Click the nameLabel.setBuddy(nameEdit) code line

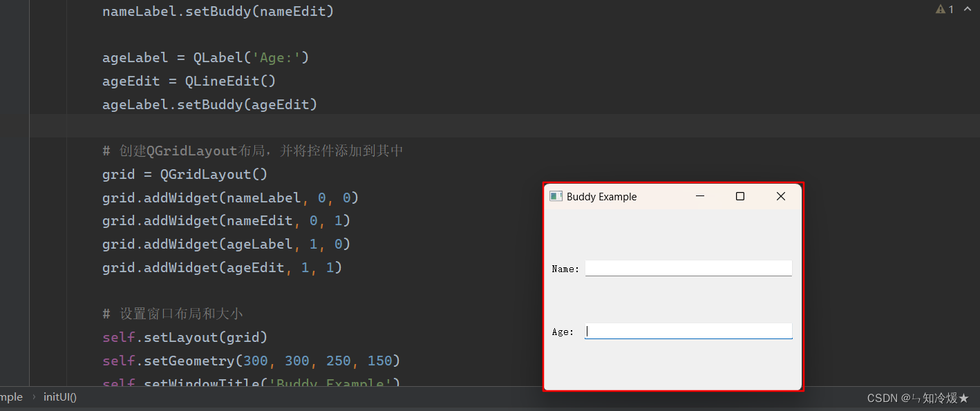tap(218, 11)
